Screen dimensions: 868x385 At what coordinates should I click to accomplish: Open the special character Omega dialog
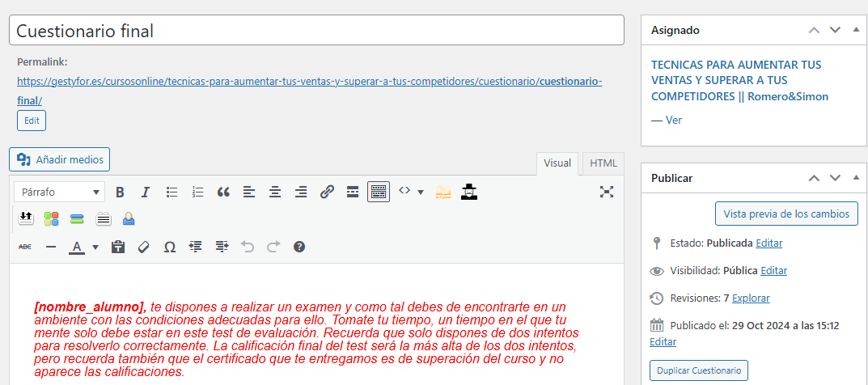(x=170, y=247)
